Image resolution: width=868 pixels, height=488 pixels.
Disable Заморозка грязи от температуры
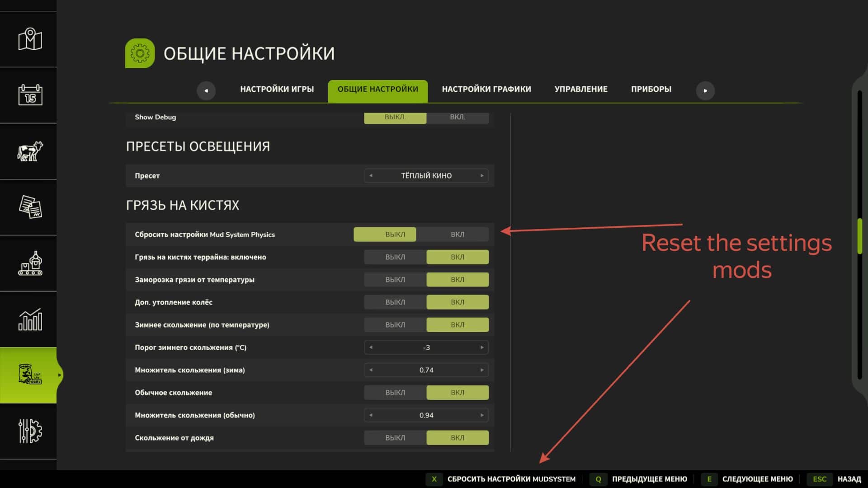tap(395, 280)
